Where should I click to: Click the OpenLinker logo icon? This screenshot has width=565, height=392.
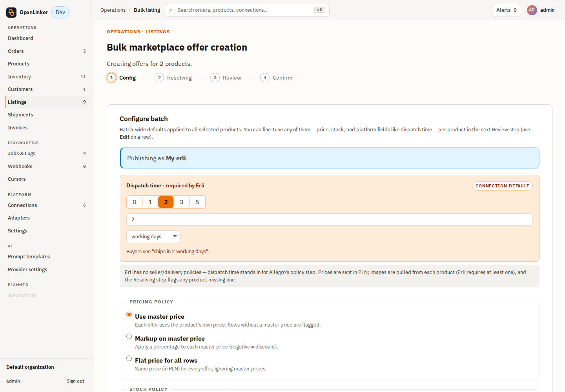(x=11, y=13)
